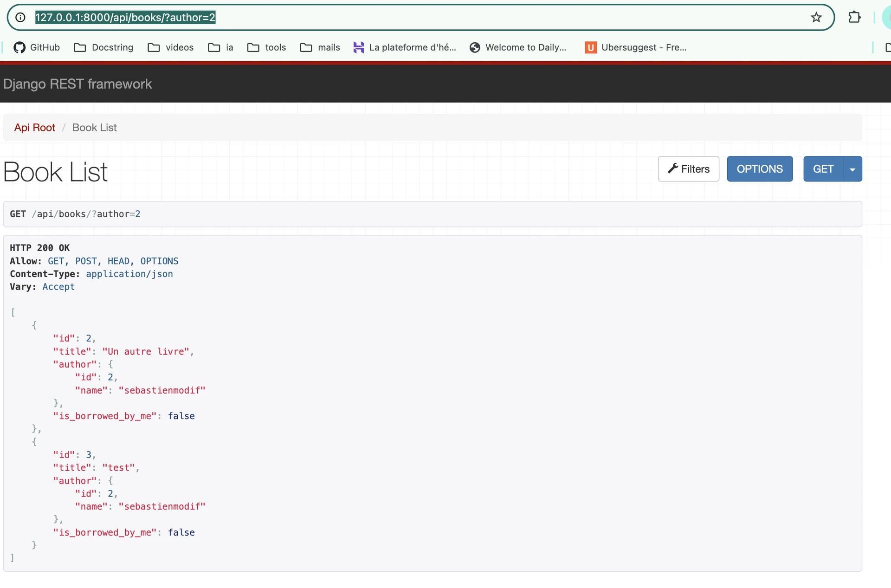This screenshot has height=588, width=891.
Task: Expand the GET format dropdown arrow
Action: [x=852, y=169]
